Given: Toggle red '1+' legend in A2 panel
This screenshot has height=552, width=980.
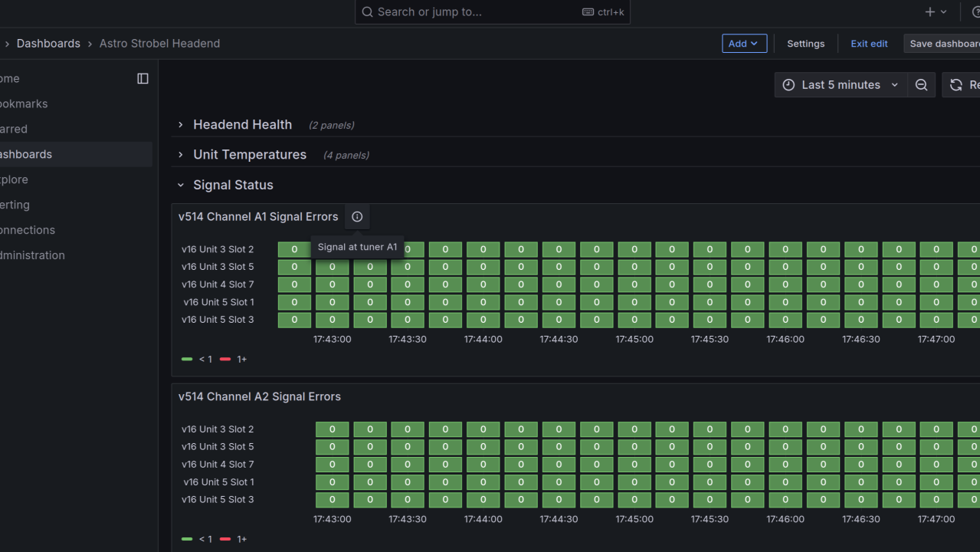Looking at the screenshot, I should click(x=233, y=539).
